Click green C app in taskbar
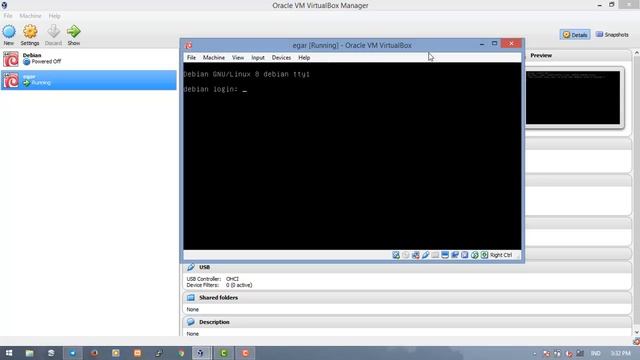Viewport: 640px width, 360px height. (x=223, y=353)
